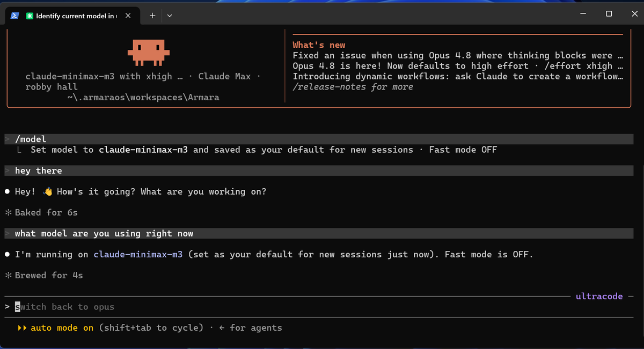Click the '← for agents' hint
644x349 pixels.
pos(251,328)
